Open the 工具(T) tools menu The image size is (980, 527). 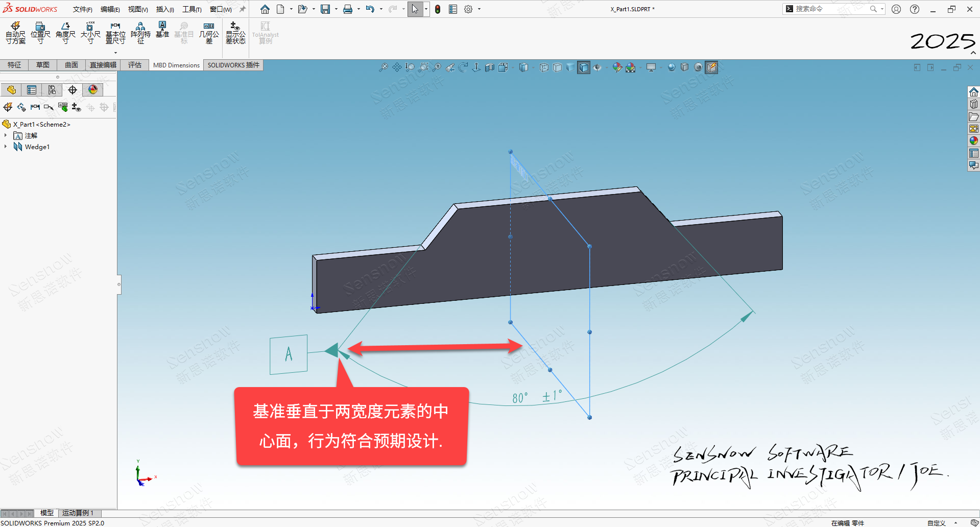(192, 9)
